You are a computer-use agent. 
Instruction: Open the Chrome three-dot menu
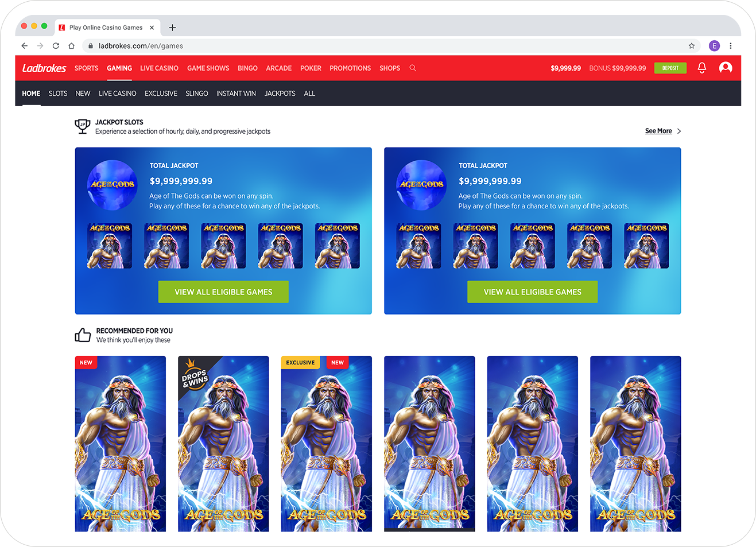point(730,46)
